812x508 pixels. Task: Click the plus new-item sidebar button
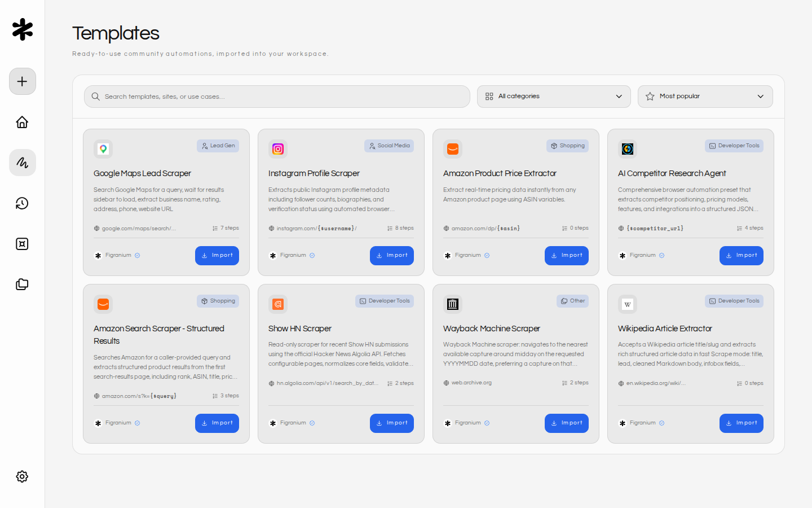click(22, 81)
